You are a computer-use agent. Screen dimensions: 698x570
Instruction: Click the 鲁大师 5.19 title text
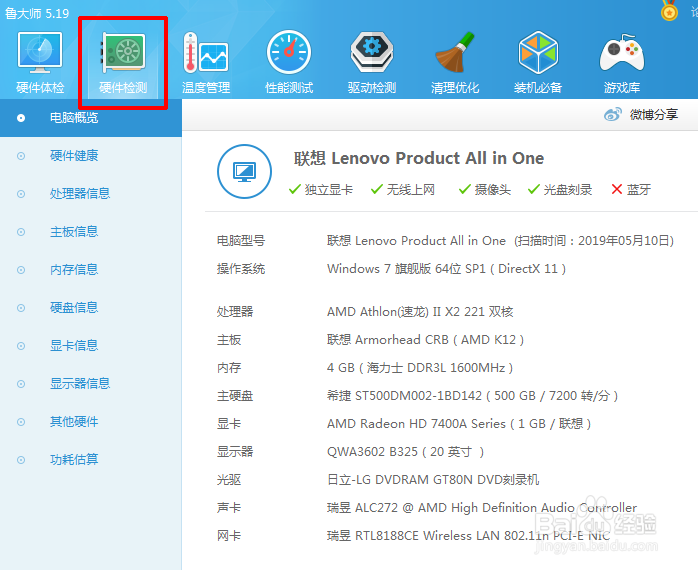tap(37, 13)
